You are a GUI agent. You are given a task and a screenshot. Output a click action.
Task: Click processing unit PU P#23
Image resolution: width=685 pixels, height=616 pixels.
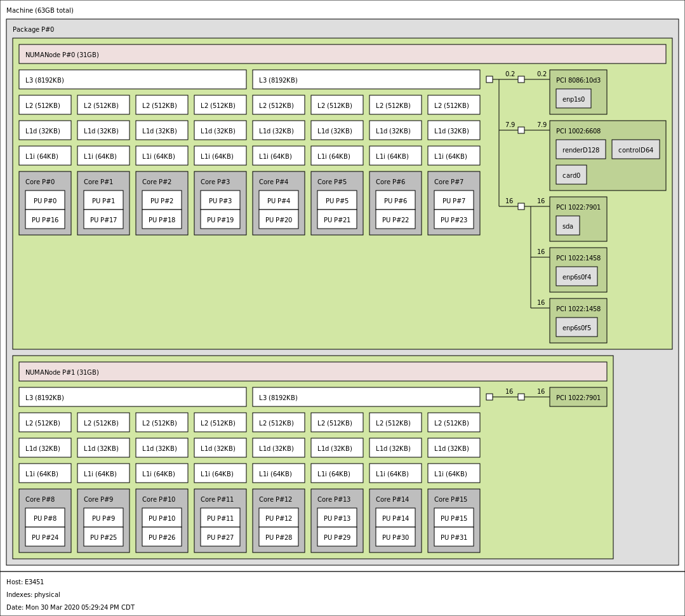tap(454, 220)
